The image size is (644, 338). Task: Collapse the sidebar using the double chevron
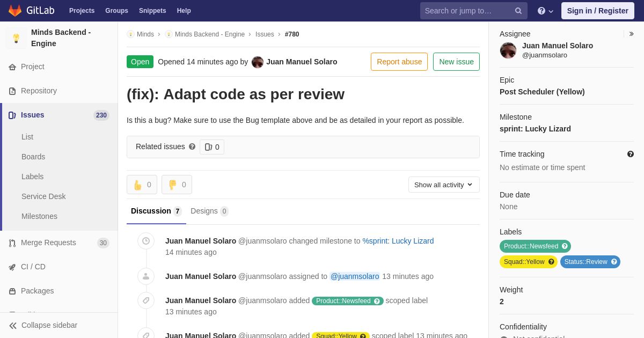[x=13, y=325]
